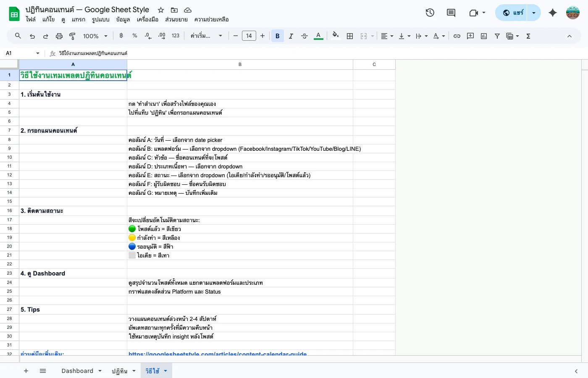Image resolution: width=588 pixels, height=378 pixels.
Task: Toggle italic formatting
Action: coord(291,36)
